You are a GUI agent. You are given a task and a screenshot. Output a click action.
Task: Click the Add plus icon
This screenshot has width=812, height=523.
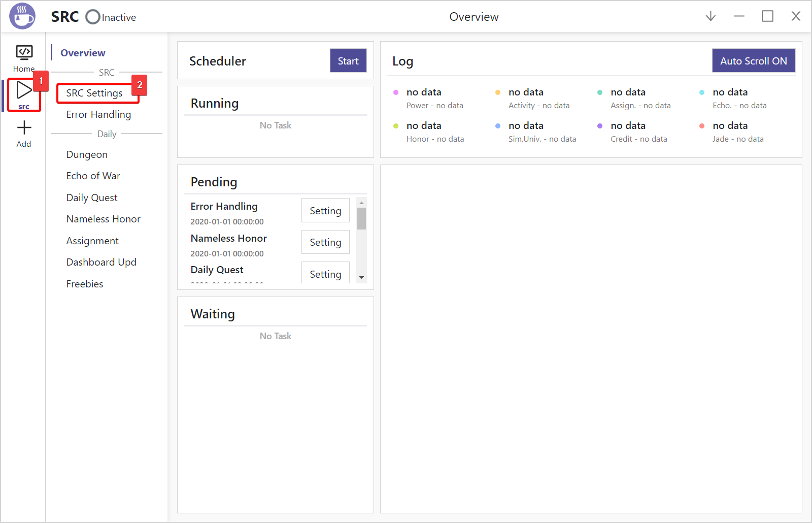(24, 127)
